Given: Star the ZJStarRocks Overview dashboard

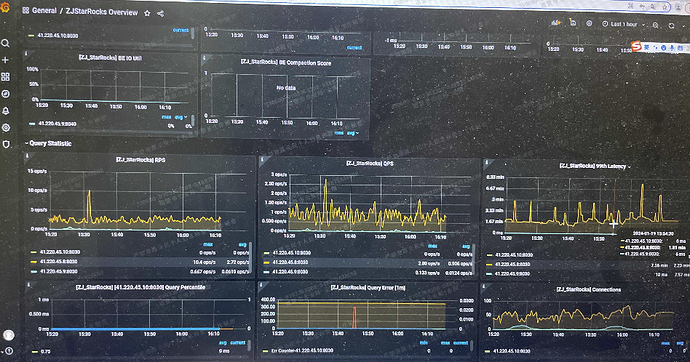Looking at the screenshot, I should [147, 13].
